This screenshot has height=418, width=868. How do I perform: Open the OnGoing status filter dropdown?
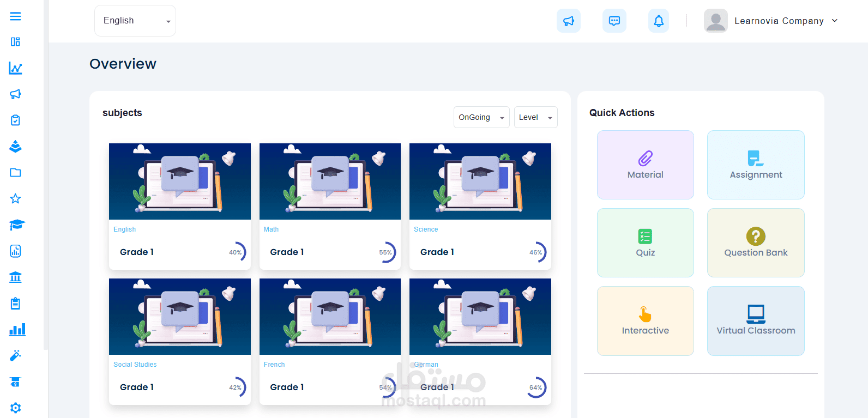pos(481,117)
